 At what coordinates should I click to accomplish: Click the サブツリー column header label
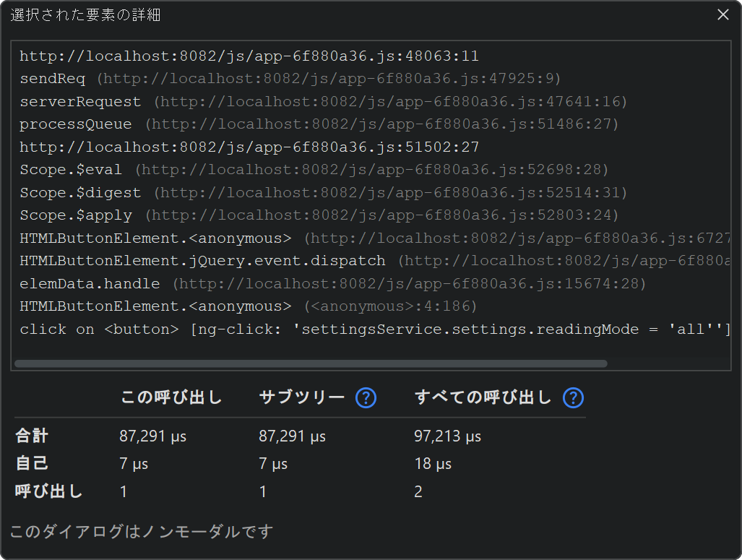point(301,397)
